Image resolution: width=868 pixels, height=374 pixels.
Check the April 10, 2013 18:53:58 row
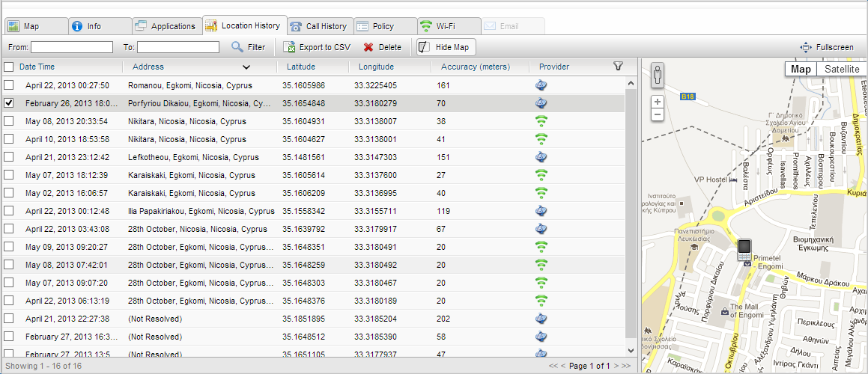tap(8, 139)
